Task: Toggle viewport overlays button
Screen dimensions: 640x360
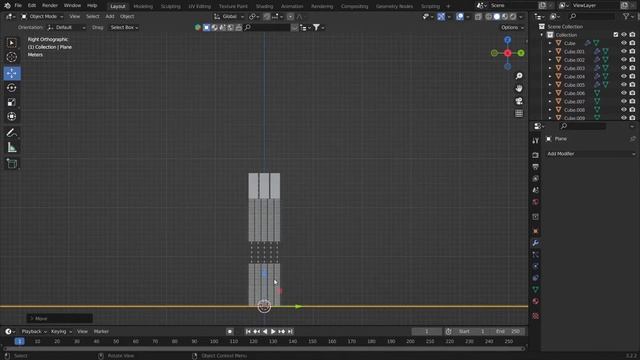Action: [x=460, y=17]
